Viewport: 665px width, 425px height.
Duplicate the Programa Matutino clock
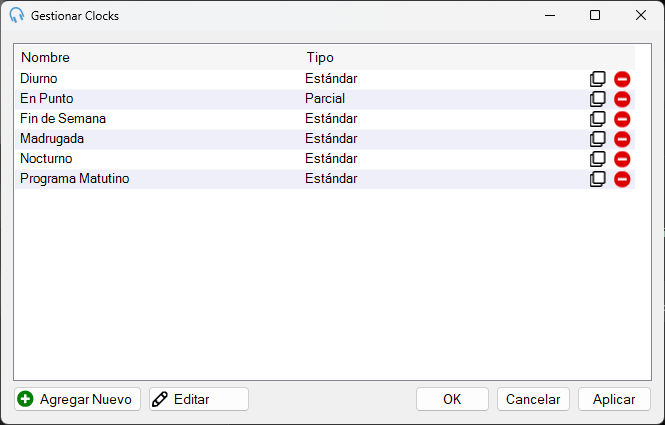598,179
